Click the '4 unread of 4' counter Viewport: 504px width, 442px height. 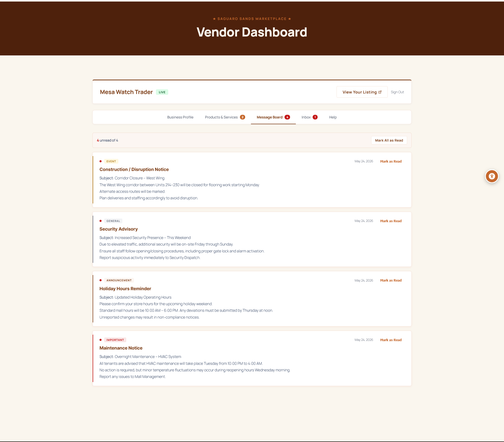click(107, 140)
